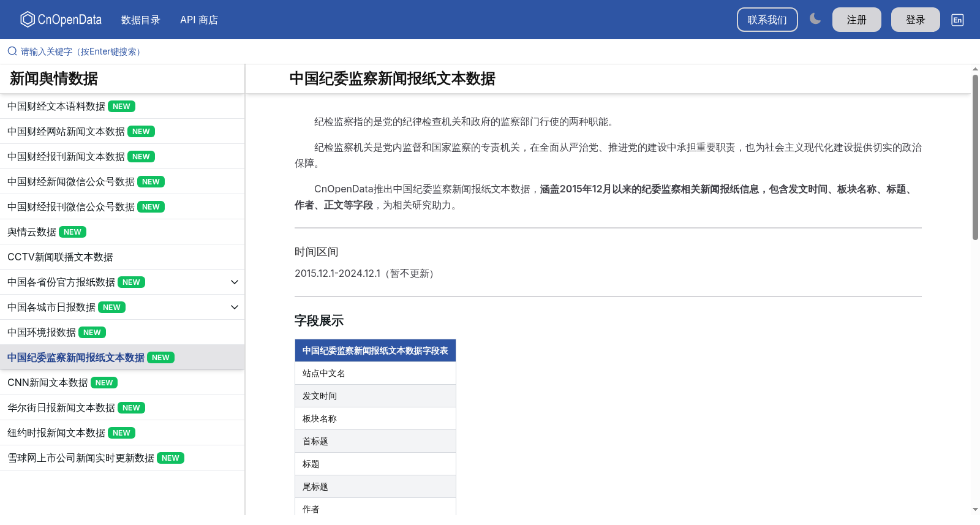Viewport: 980px width, 525px height.
Task: Click scrollbar up arrow
Action: click(x=975, y=69)
